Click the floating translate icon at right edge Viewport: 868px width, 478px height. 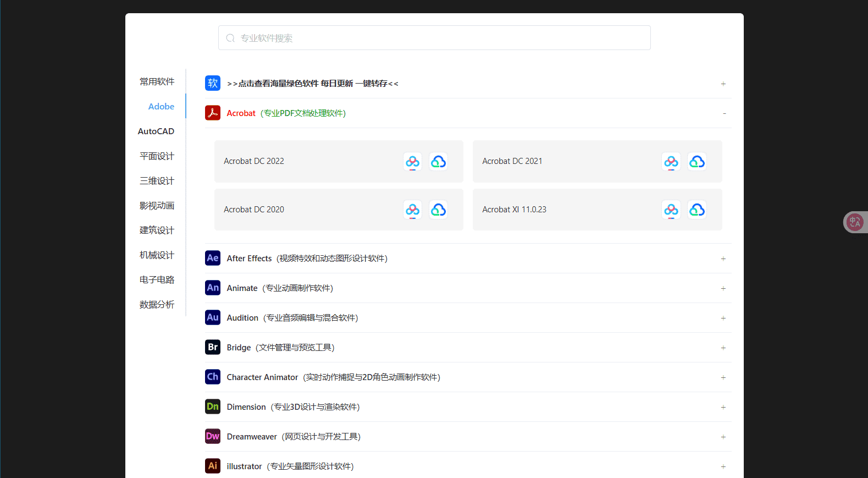855,222
